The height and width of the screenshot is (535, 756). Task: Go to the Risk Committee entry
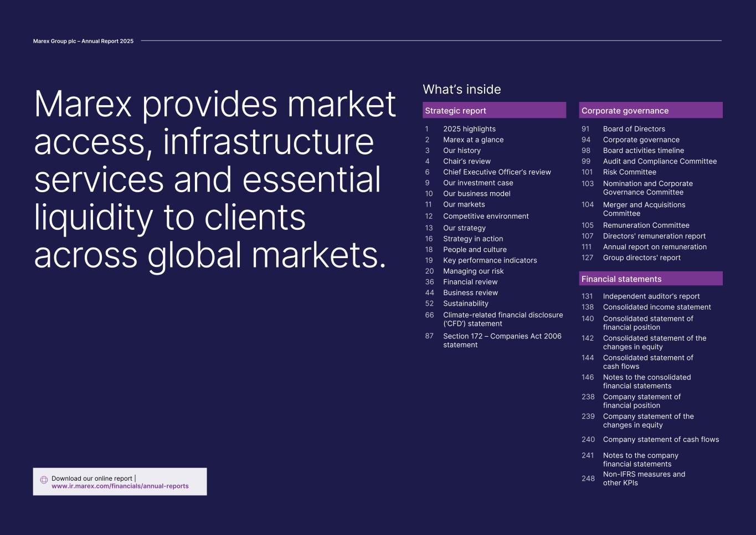(629, 172)
